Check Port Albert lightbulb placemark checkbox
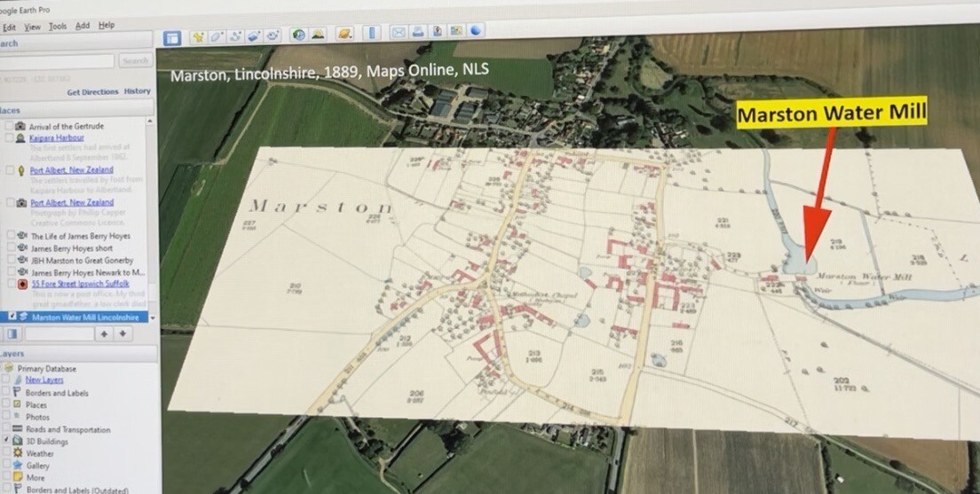 click(9, 170)
